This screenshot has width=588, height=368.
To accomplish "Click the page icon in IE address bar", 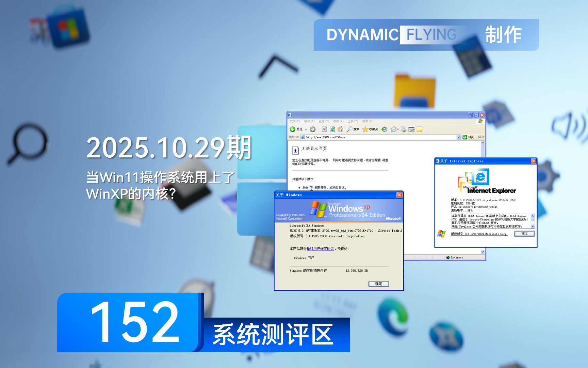I will [303, 137].
